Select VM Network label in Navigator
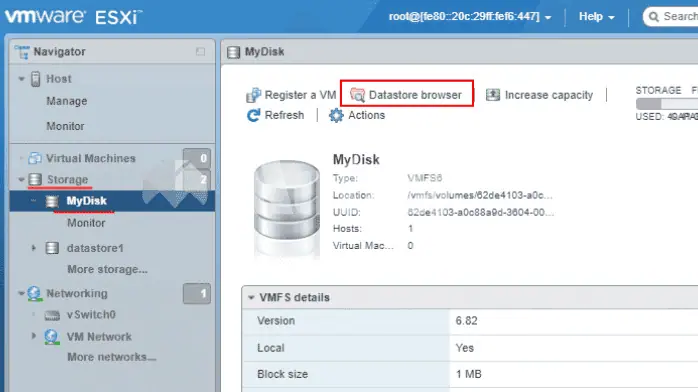The height and width of the screenshot is (392, 698). [99, 337]
